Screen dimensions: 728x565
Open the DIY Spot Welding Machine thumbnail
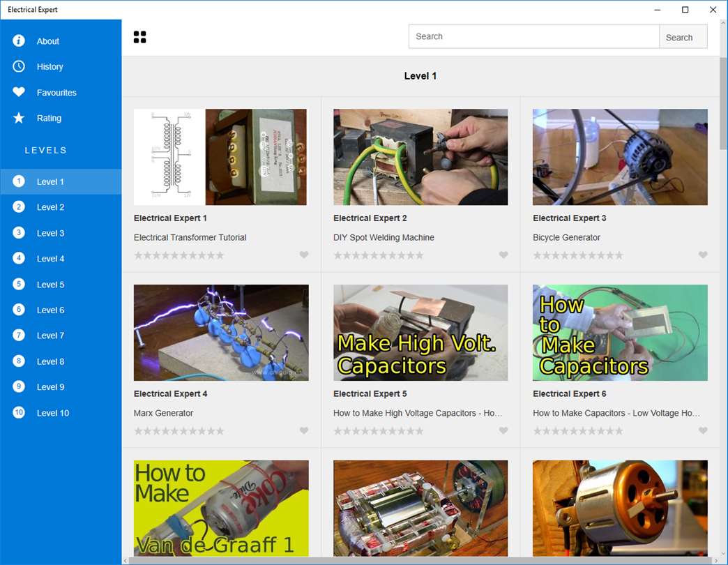[x=420, y=157]
